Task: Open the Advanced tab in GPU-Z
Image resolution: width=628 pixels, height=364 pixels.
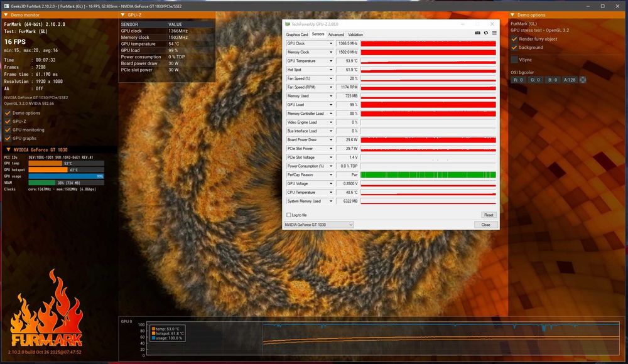Action: point(336,35)
